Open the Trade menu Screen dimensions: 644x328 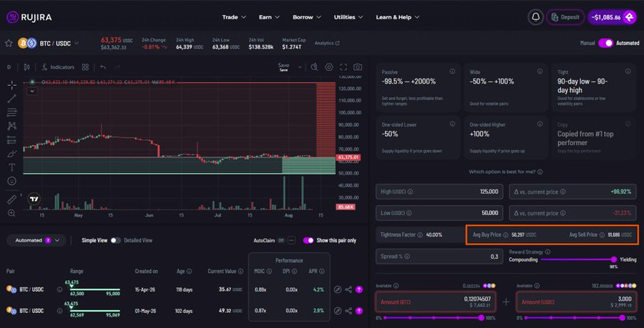(x=234, y=17)
